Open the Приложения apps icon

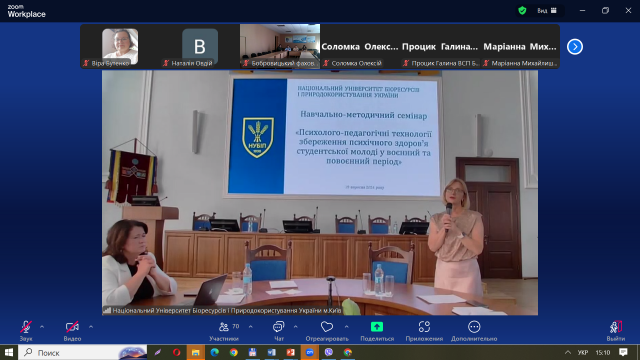[x=424, y=327]
